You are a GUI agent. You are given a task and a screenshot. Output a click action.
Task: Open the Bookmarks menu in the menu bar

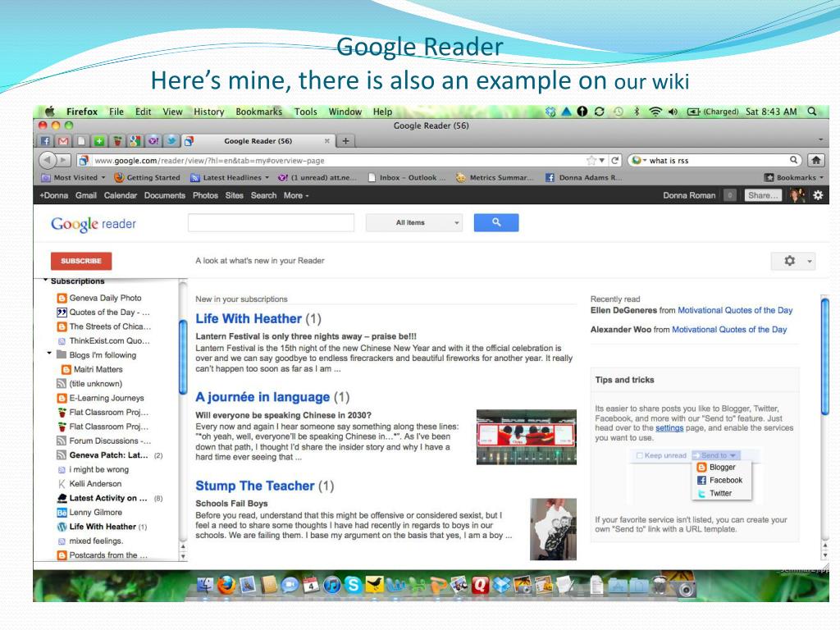258,112
